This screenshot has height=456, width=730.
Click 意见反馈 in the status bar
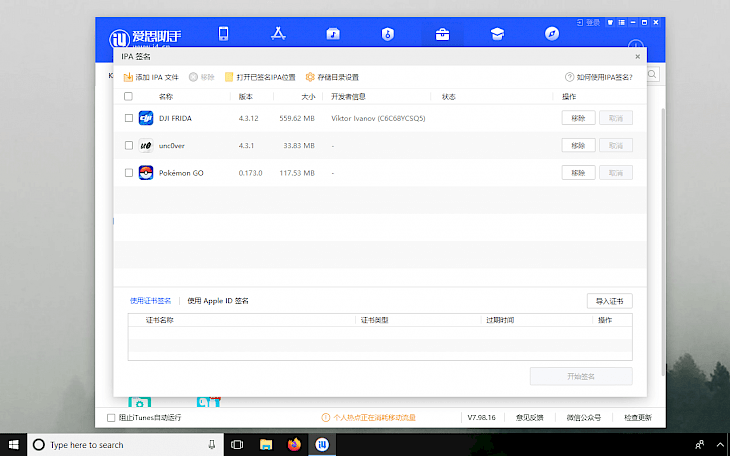[529, 417]
